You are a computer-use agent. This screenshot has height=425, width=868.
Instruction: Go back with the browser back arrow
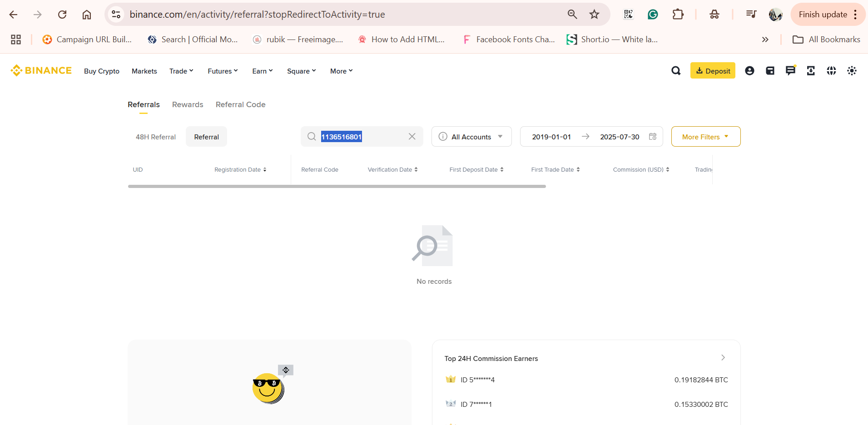tap(13, 15)
